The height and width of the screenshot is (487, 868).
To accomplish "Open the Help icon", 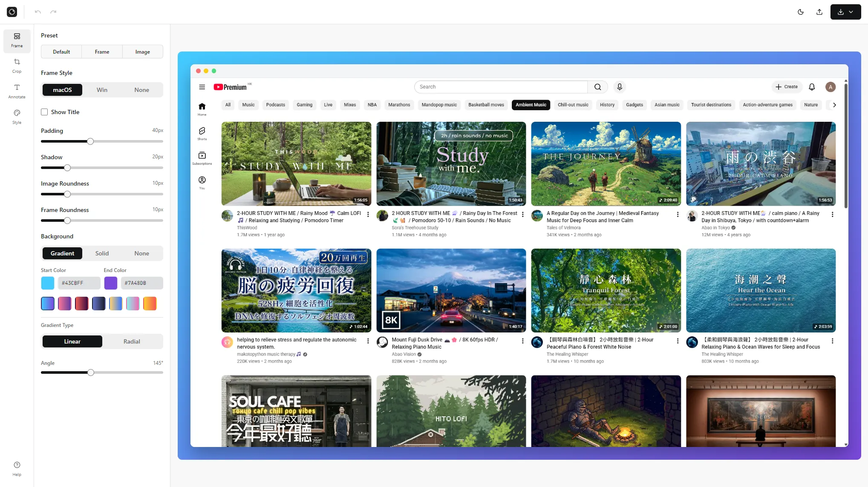I will 17,468.
